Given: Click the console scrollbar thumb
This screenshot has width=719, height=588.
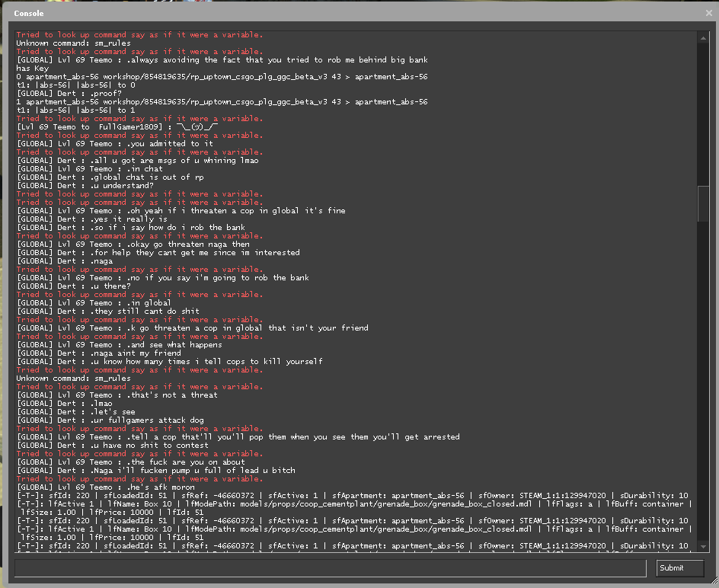Looking at the screenshot, I should coord(703,203).
